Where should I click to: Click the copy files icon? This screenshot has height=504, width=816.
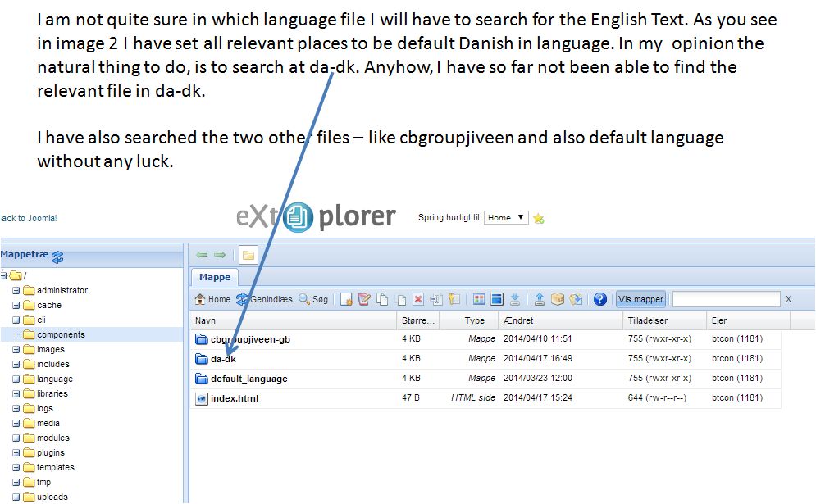(x=382, y=299)
